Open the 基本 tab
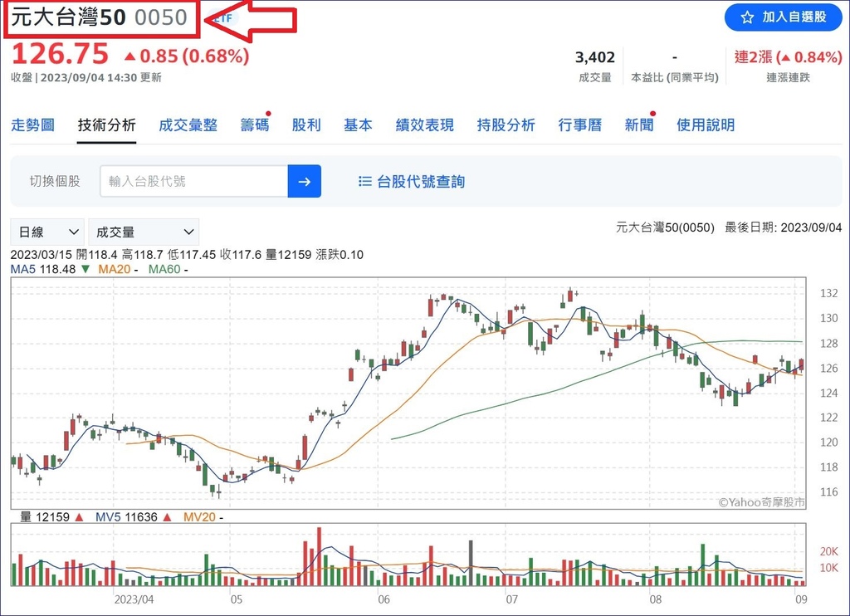The image size is (850, 616). pyautogui.click(x=358, y=125)
